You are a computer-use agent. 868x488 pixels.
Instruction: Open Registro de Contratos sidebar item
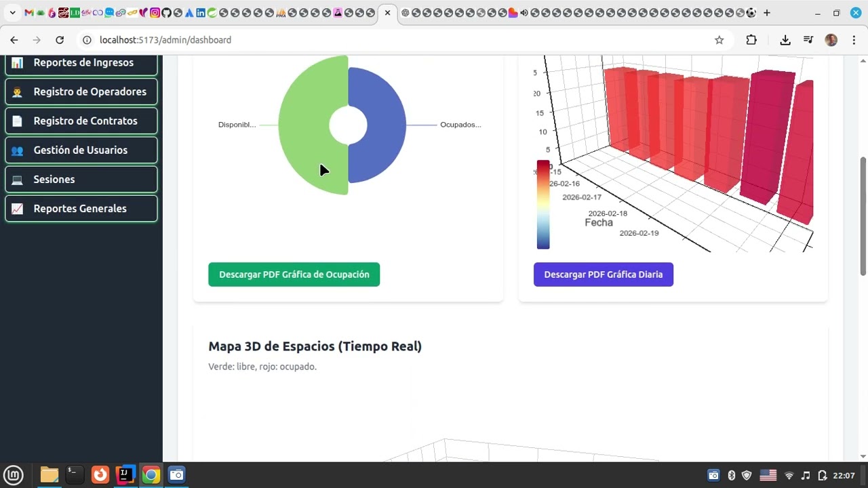(x=81, y=121)
